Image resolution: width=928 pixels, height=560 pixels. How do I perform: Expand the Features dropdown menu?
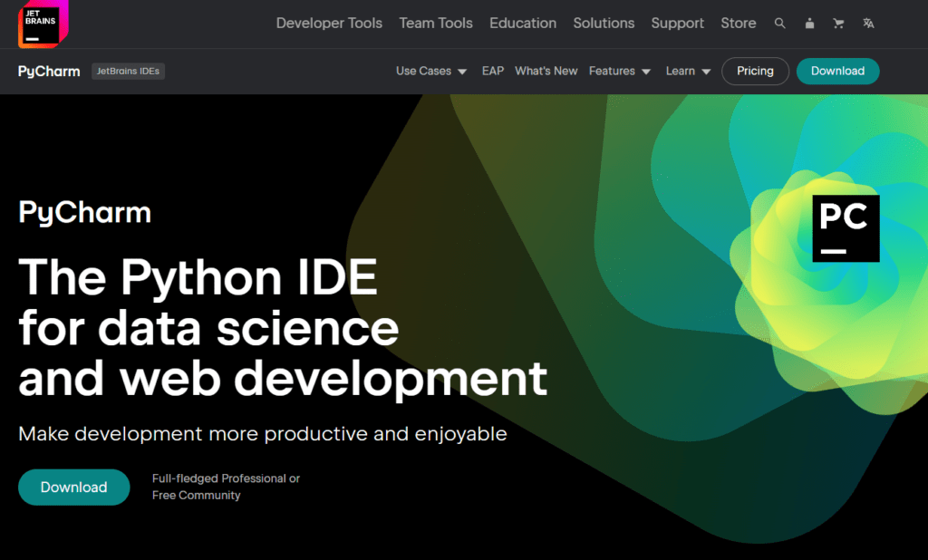point(620,71)
